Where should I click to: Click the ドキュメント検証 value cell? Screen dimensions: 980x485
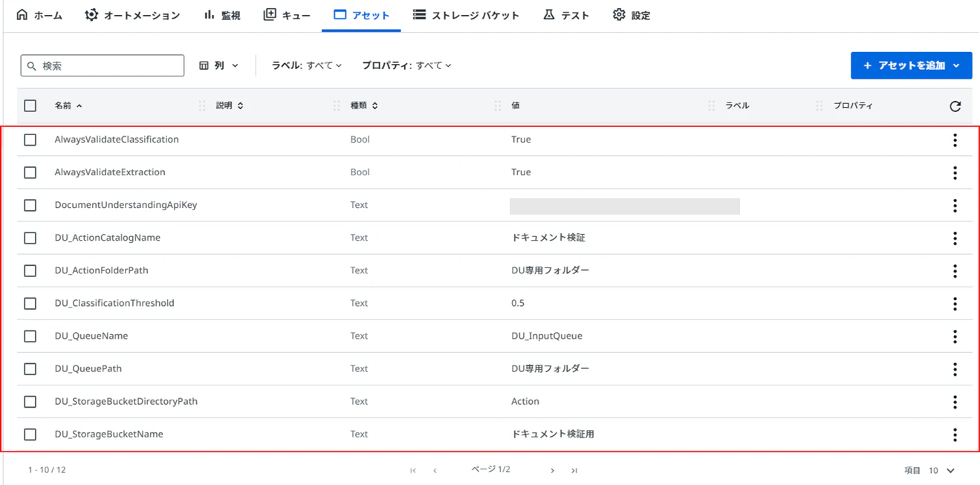point(548,238)
